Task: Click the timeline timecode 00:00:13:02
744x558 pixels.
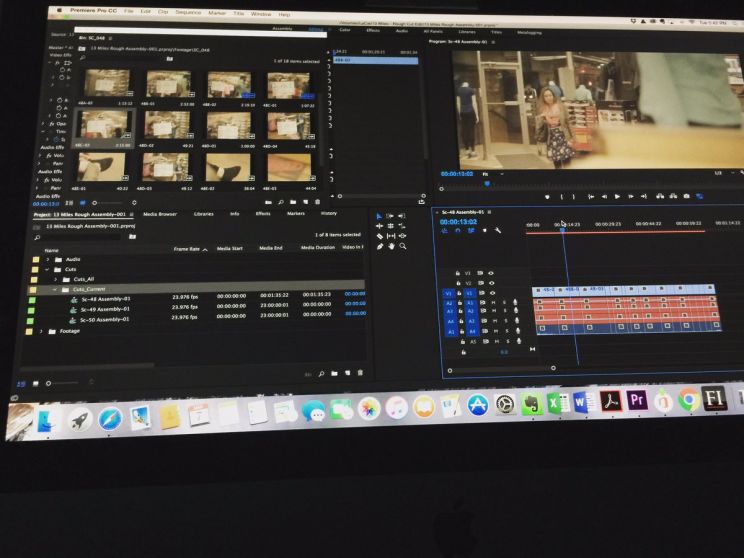Action: pos(458,222)
